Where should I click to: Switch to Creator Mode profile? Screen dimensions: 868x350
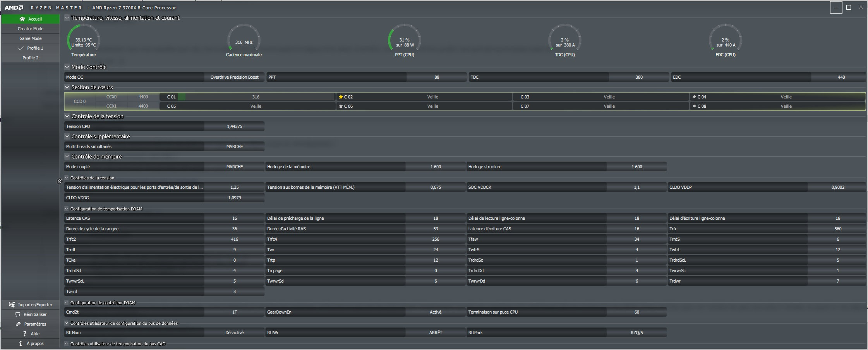(30, 29)
